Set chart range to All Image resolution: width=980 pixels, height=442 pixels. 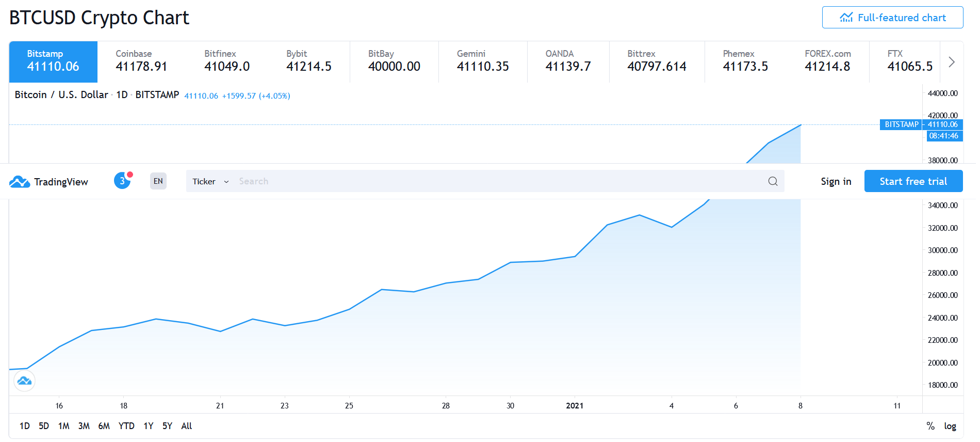[x=187, y=426]
